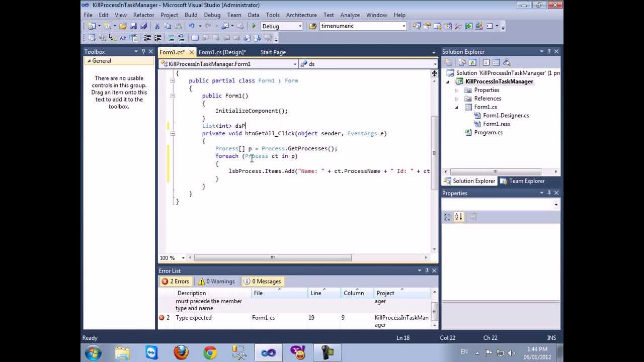Expand the References node in Solution Explorer

pyautogui.click(x=457, y=99)
